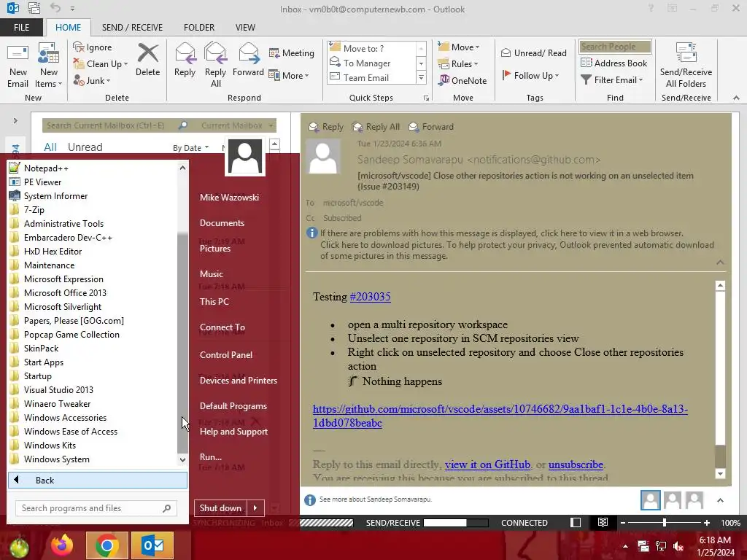Open the By Date sort dropdown
The height and width of the screenshot is (560, 747).
[x=190, y=147]
